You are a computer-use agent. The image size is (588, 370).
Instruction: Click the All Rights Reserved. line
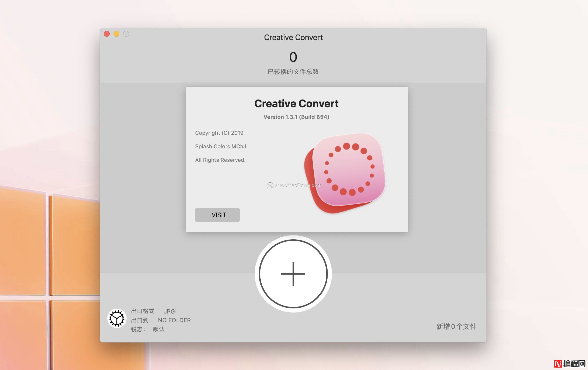click(220, 160)
